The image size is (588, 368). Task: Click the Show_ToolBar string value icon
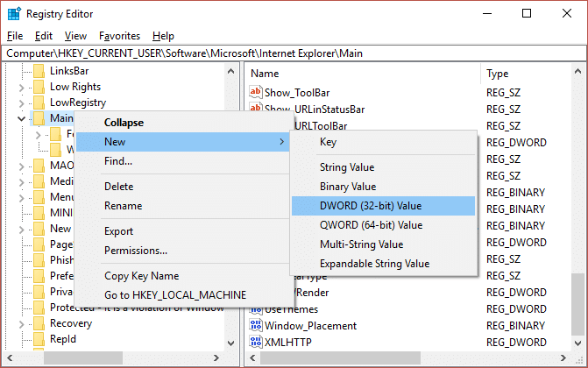point(256,92)
